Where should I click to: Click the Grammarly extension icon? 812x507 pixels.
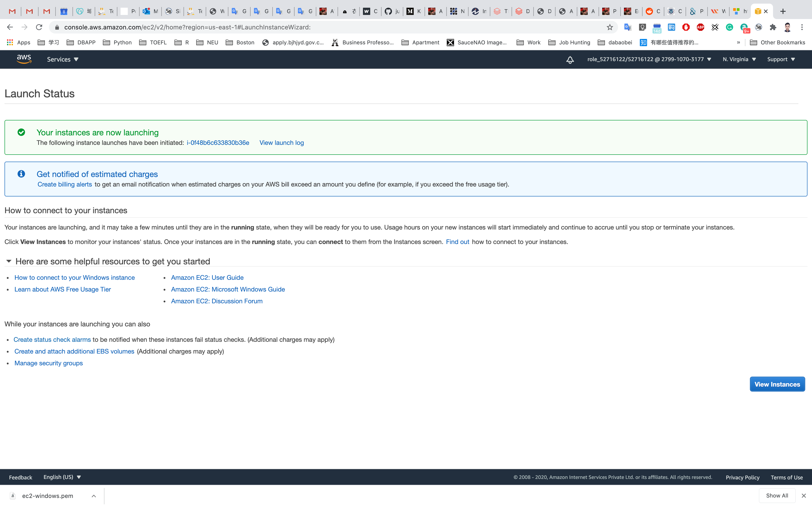(x=730, y=27)
